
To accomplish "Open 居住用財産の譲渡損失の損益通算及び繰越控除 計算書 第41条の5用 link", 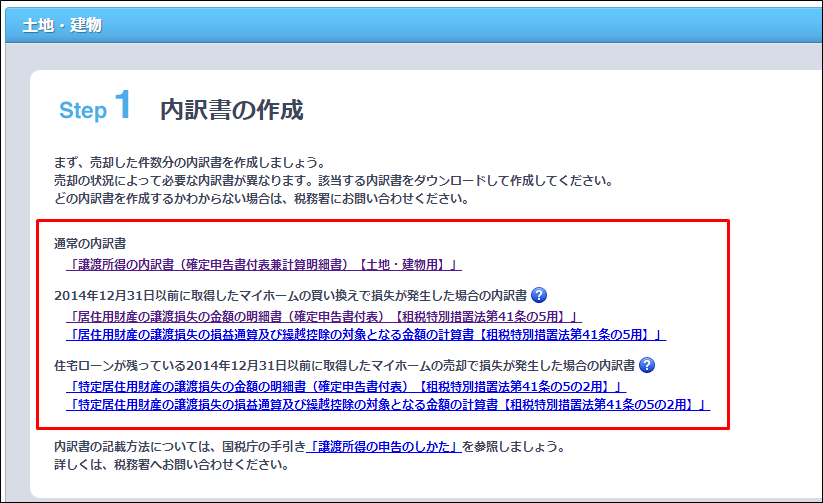I will 366,334.
